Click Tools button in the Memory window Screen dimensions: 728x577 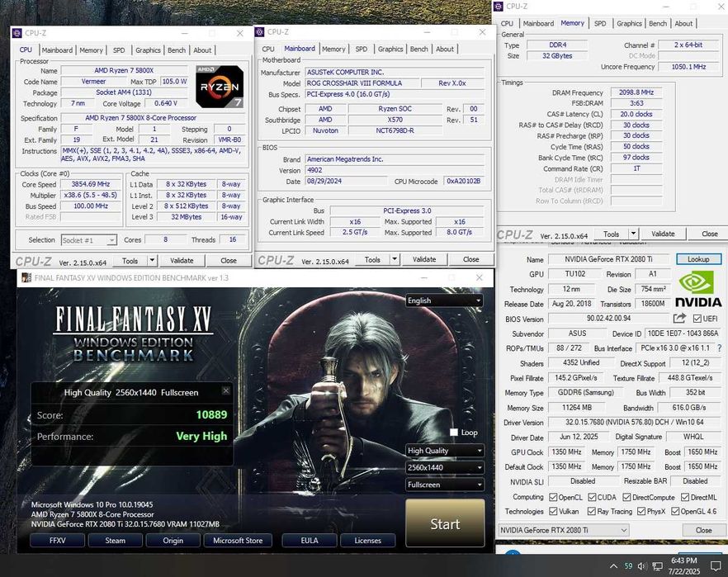611,234
